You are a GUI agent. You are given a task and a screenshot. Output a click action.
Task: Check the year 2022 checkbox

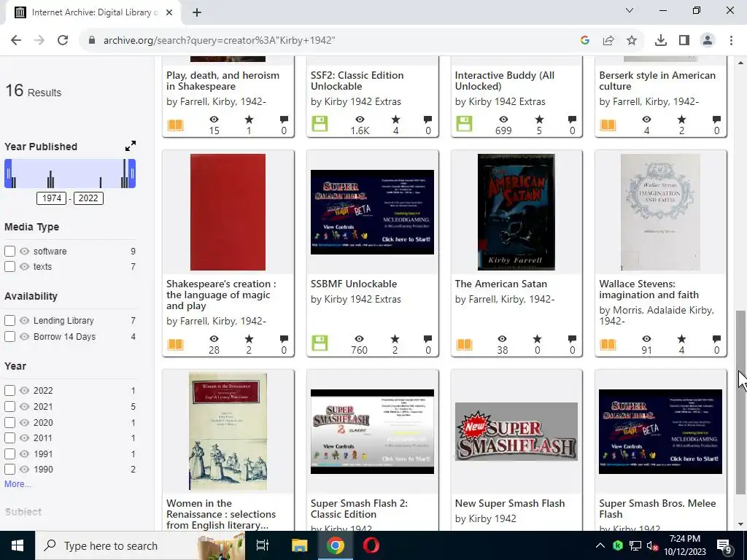point(9,391)
